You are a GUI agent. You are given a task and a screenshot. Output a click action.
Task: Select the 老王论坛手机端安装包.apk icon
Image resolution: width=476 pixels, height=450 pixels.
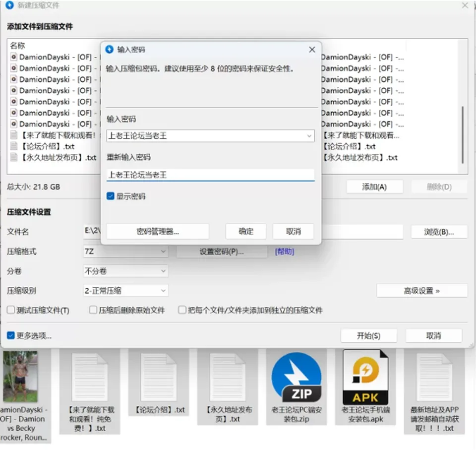[x=365, y=378]
